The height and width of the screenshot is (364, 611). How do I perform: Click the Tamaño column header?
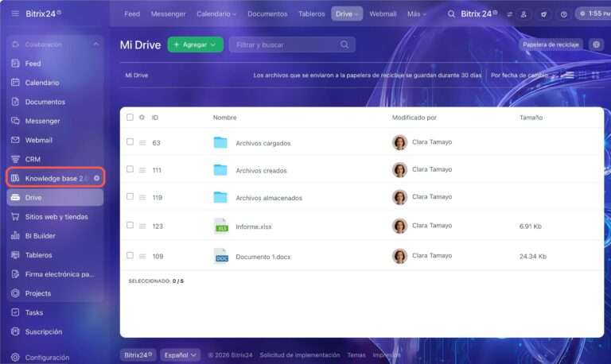531,118
